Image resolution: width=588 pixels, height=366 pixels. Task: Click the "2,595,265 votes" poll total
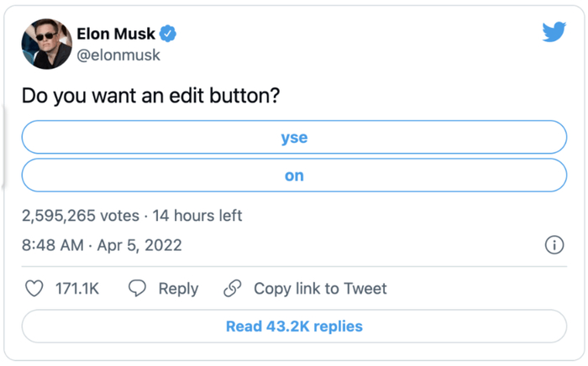click(x=81, y=216)
